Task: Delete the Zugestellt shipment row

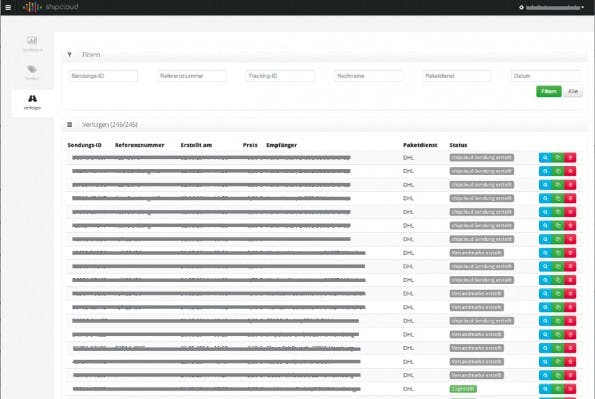Action: tap(570, 389)
